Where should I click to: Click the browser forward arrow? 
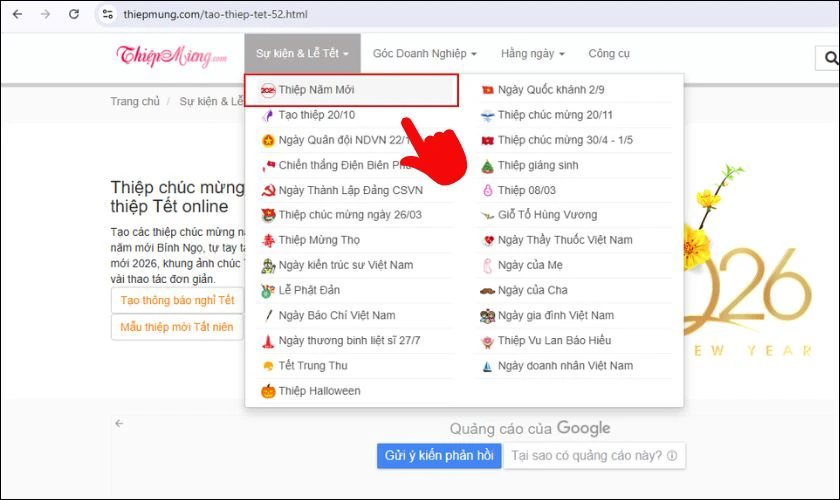point(46,14)
